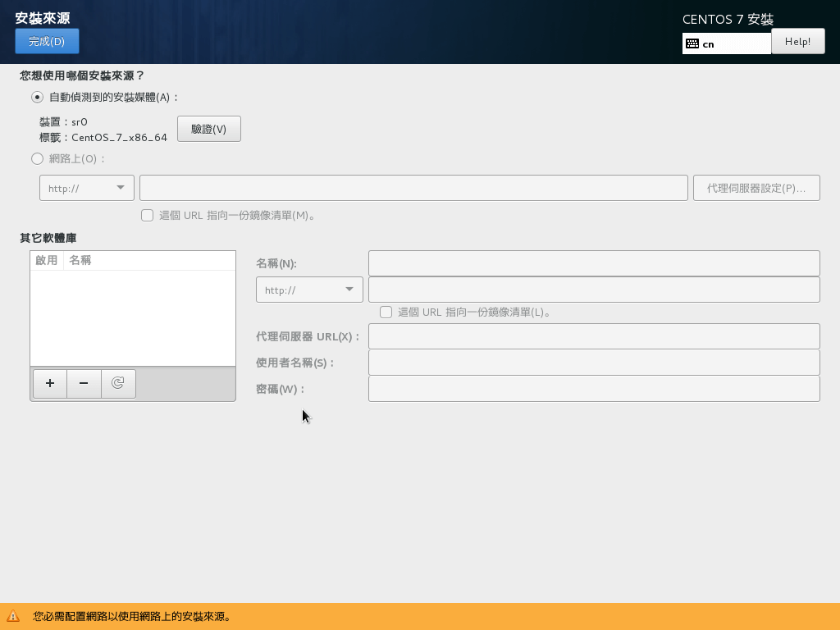Expand the repository http:// protocol dropdown
840x630 pixels.
pos(309,290)
